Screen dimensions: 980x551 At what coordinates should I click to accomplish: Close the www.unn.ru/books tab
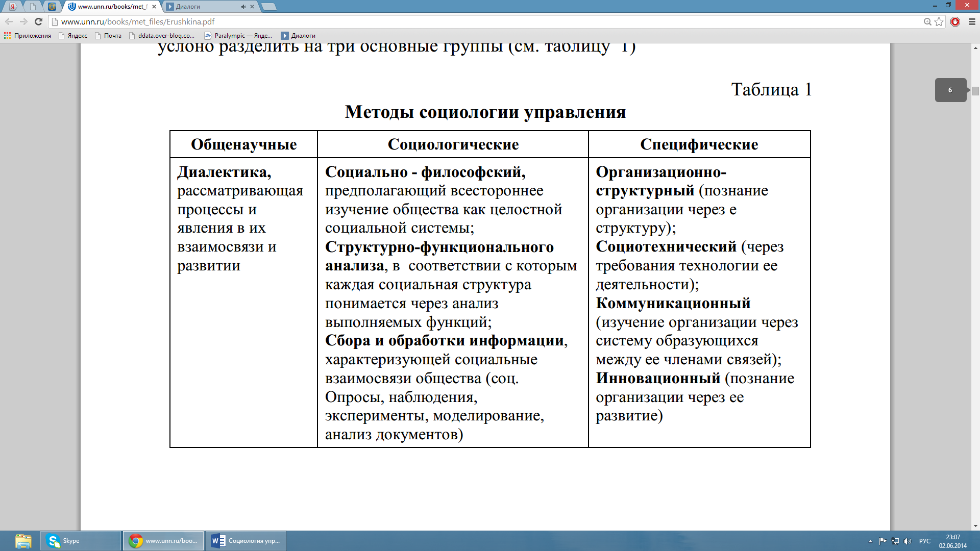point(154,7)
